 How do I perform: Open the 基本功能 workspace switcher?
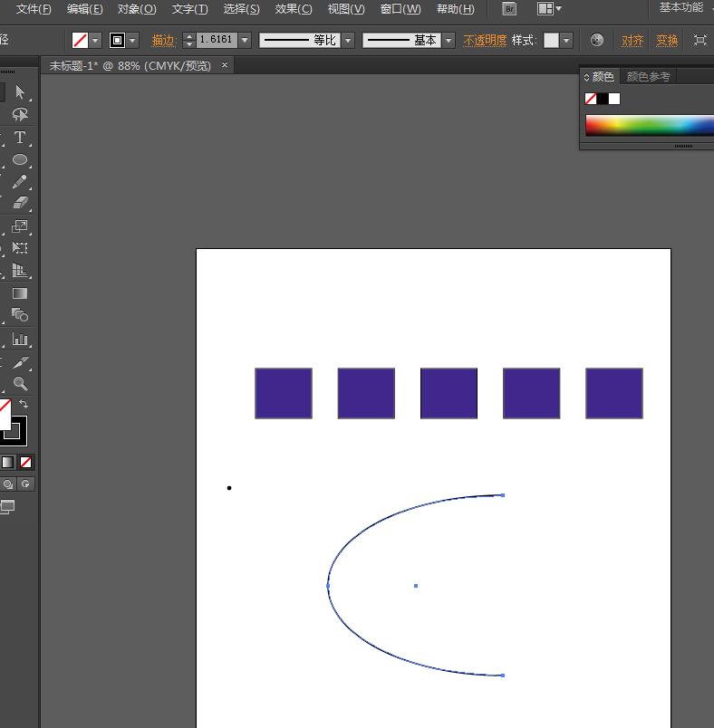pos(681,7)
